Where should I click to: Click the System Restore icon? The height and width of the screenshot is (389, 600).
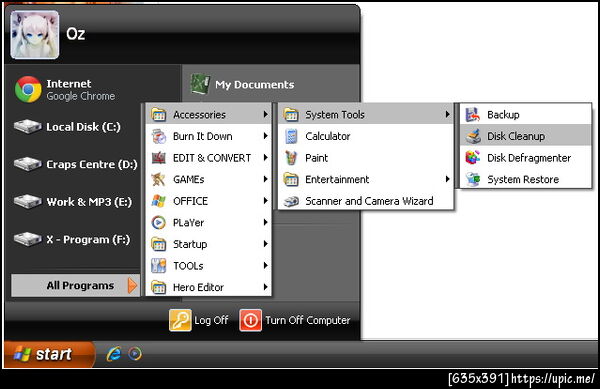(473, 179)
